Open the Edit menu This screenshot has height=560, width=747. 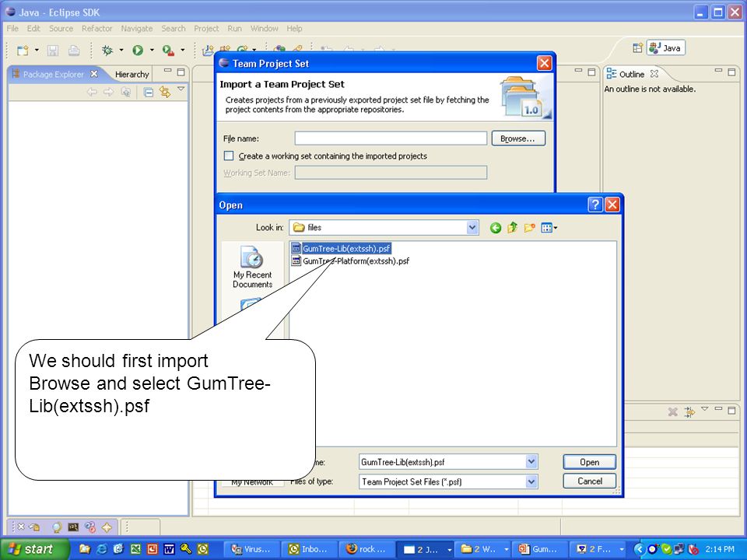tap(33, 29)
